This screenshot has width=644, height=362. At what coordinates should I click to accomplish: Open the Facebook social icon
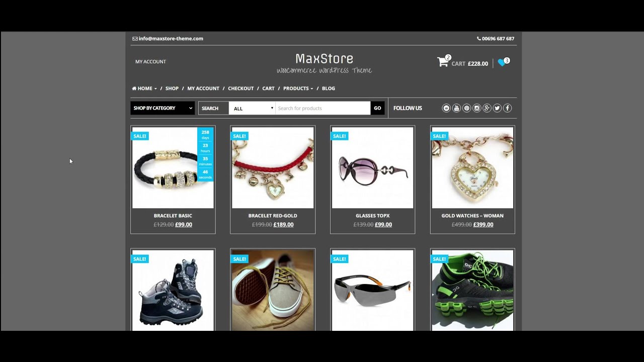(507, 108)
